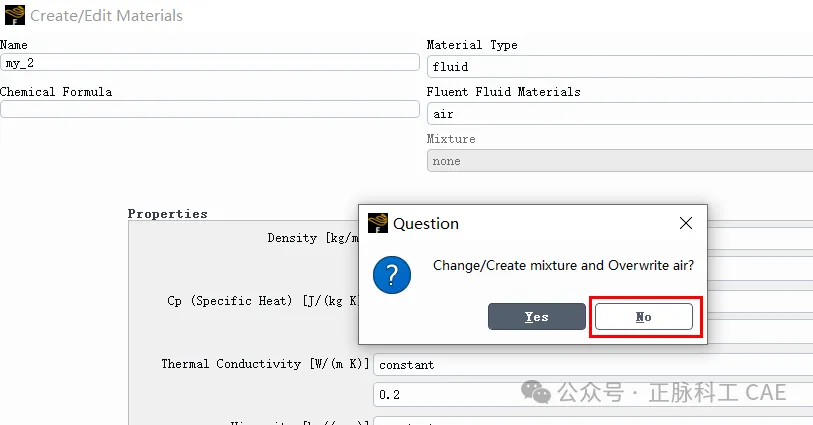Close the Question dialog with X
The image size is (813, 425).
(x=686, y=223)
